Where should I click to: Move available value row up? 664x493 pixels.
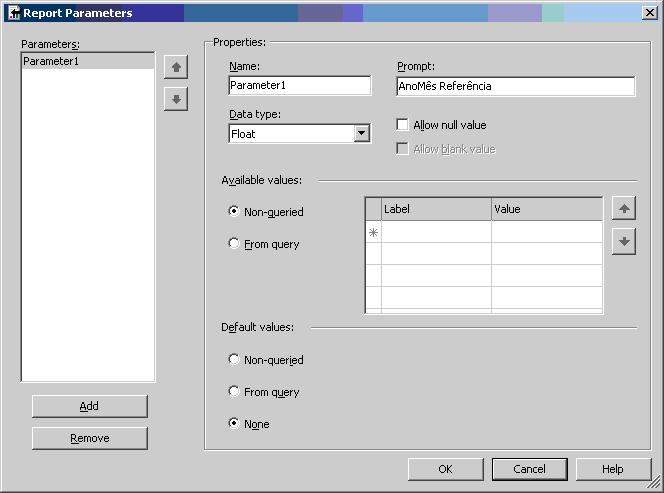pyautogui.click(x=623, y=209)
